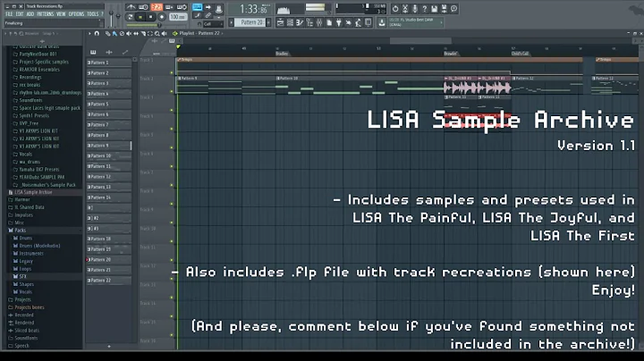Select Pattern 9 in the picker
The image size is (644, 361).
(x=109, y=146)
